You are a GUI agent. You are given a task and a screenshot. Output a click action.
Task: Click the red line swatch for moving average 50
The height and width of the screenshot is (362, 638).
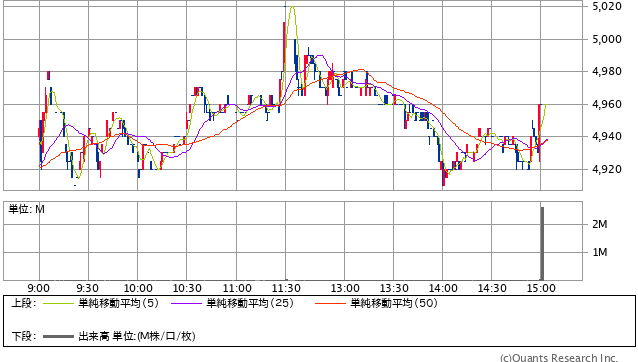pos(330,303)
